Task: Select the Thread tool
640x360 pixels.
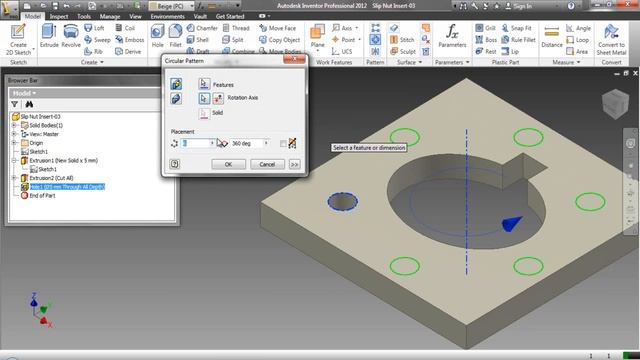Action: pyautogui.click(x=236, y=28)
